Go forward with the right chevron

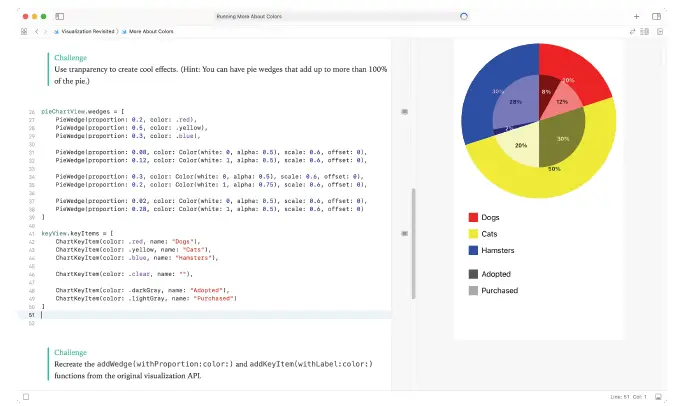coord(45,31)
